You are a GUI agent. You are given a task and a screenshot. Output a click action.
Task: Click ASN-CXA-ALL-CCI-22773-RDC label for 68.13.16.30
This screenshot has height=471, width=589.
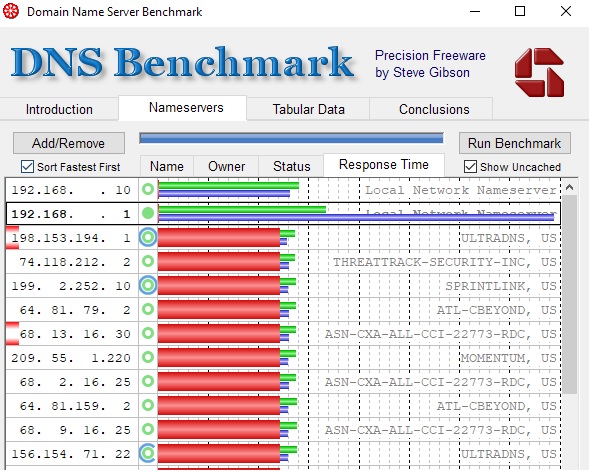(441, 334)
